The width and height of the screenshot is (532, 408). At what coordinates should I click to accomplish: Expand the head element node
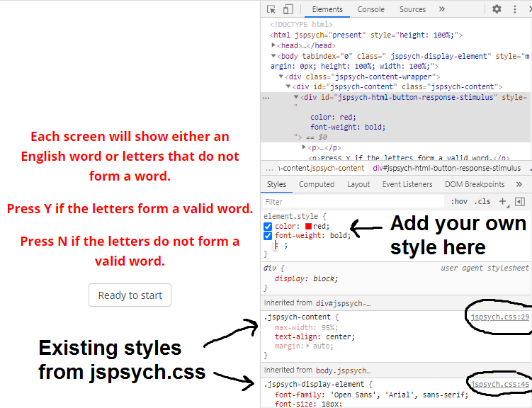273,45
